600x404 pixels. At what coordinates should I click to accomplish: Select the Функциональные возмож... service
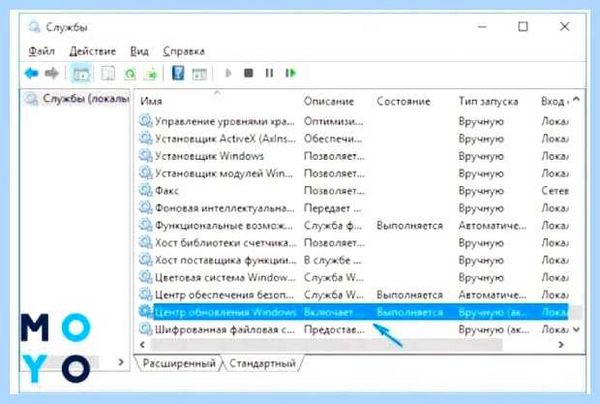[x=224, y=225]
